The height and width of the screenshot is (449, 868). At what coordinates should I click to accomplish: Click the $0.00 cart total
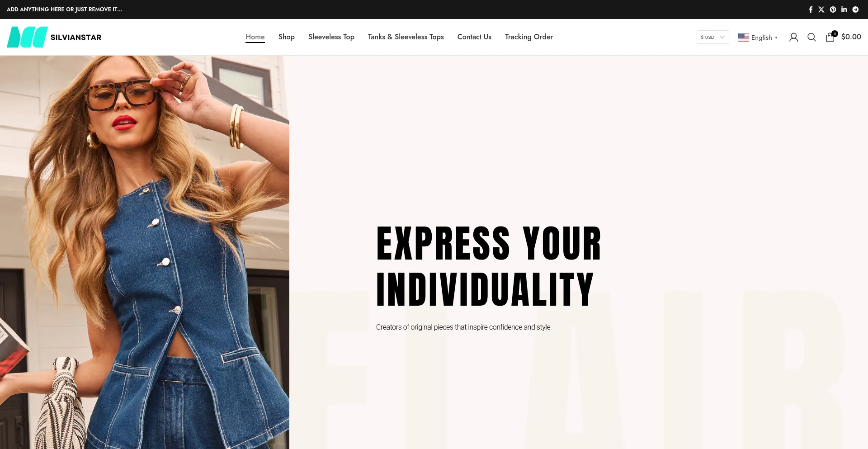point(851,37)
